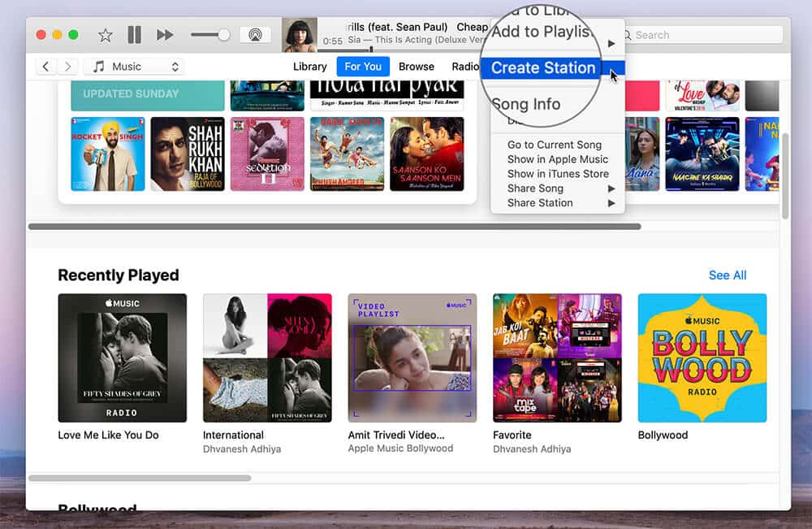Open the Rocket Singh album cover
The image size is (812, 529).
[108, 154]
